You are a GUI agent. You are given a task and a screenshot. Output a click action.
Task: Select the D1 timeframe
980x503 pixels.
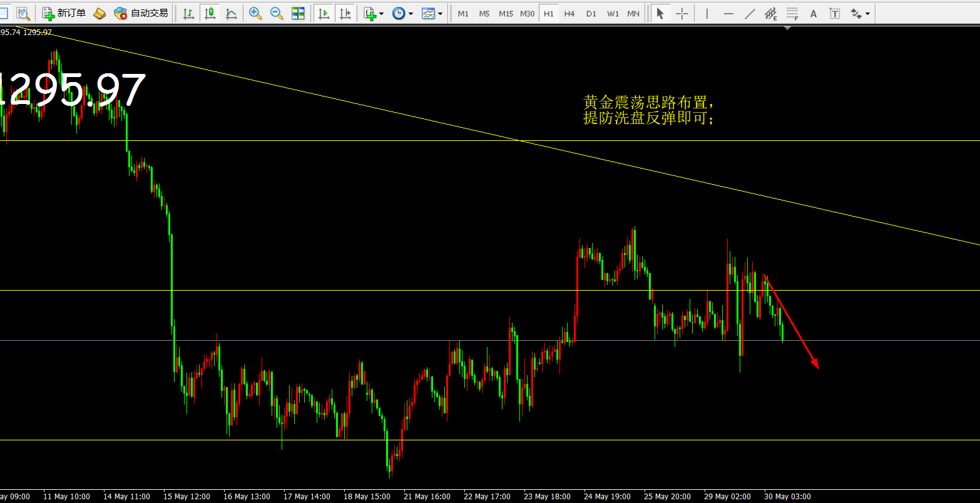pos(591,13)
